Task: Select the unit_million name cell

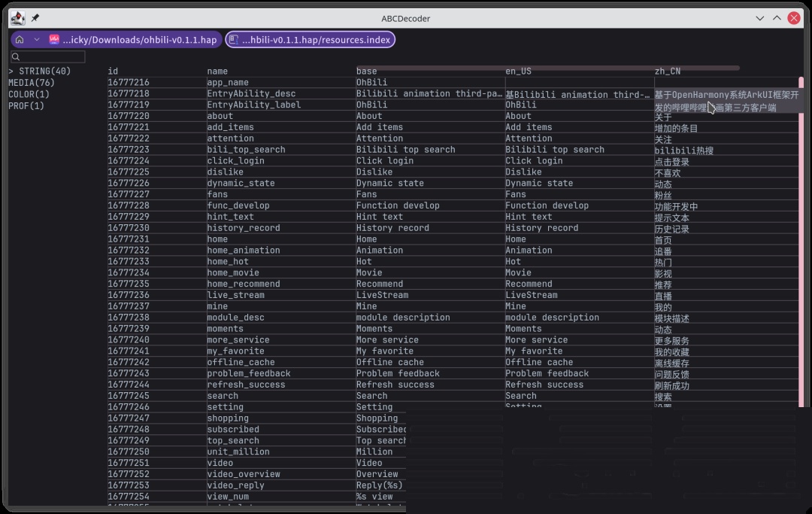Action: (x=238, y=452)
